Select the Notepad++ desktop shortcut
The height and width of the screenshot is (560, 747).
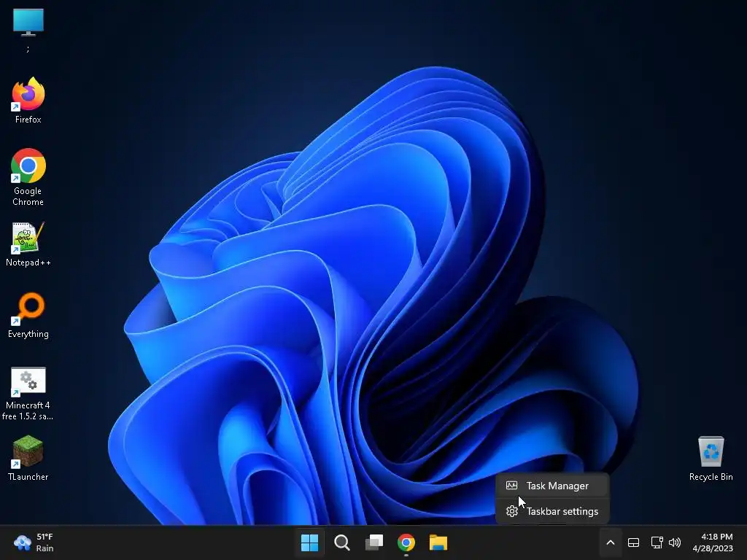[28, 244]
